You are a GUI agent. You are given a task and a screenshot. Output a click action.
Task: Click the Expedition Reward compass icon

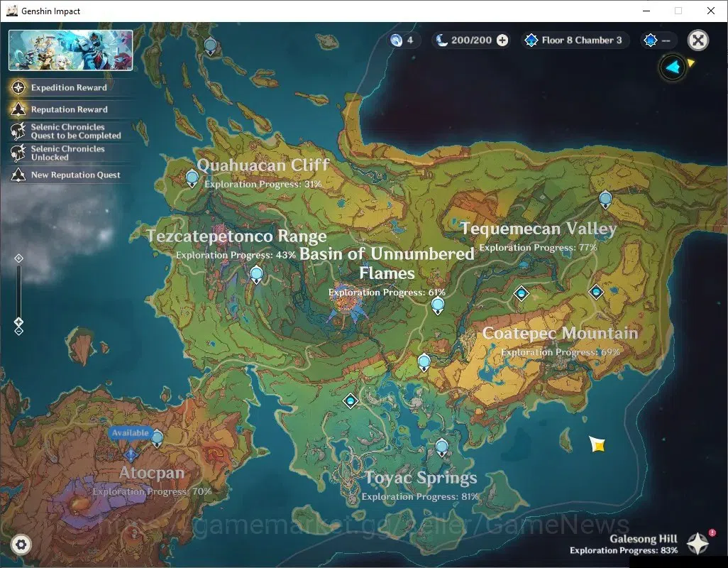18,87
